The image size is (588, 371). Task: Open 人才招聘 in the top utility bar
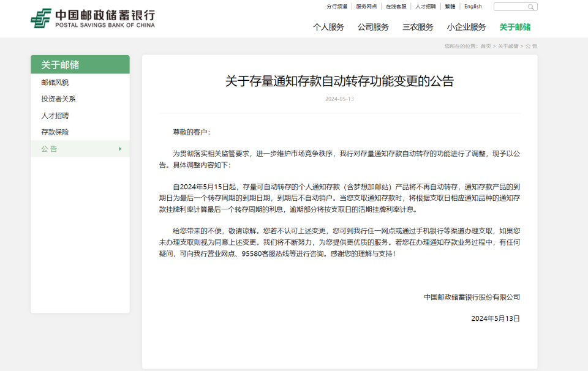tap(425, 6)
